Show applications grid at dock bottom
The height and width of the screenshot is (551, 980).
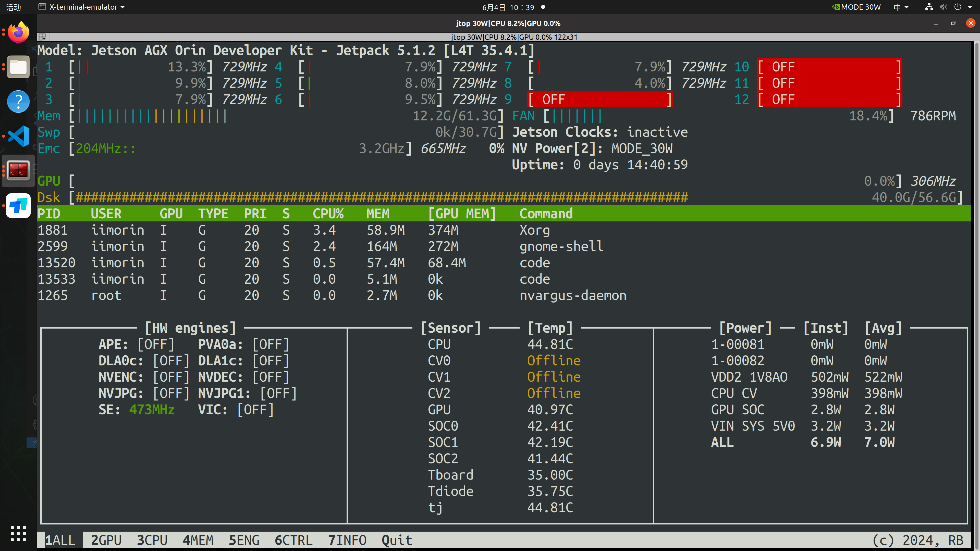[x=18, y=533]
